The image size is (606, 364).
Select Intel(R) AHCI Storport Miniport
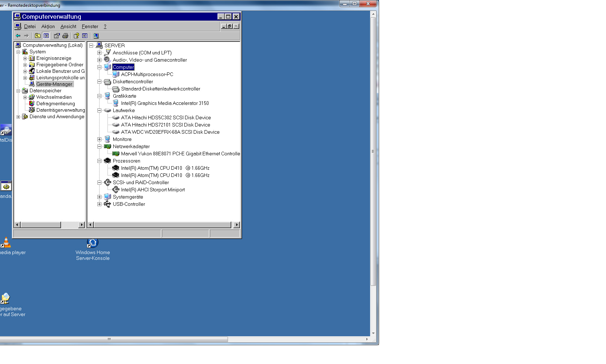pos(153,190)
